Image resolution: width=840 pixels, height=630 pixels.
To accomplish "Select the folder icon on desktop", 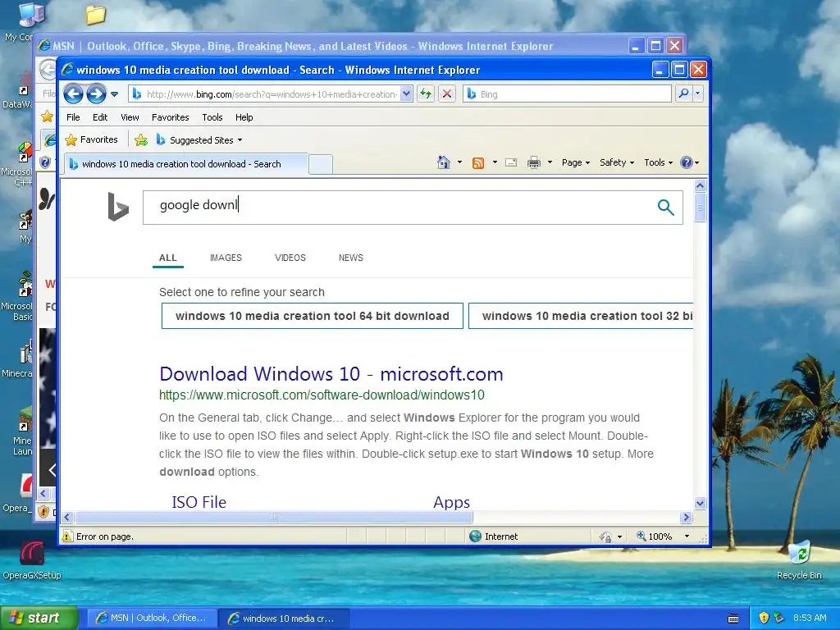I will 96,15.
